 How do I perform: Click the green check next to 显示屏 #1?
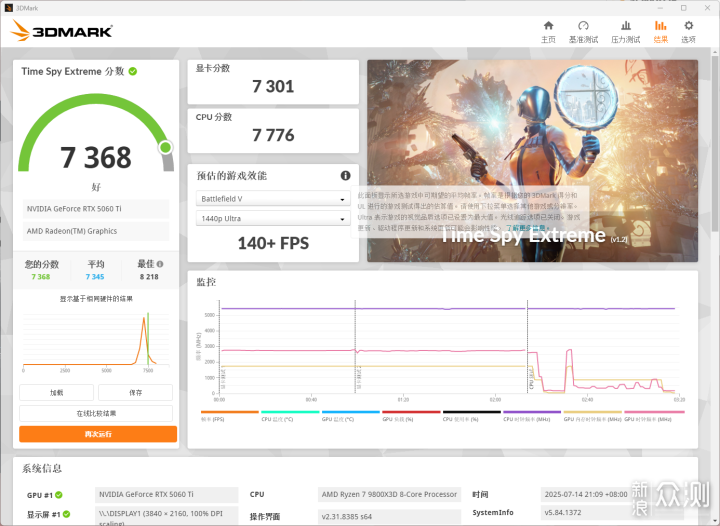[x=67, y=514]
